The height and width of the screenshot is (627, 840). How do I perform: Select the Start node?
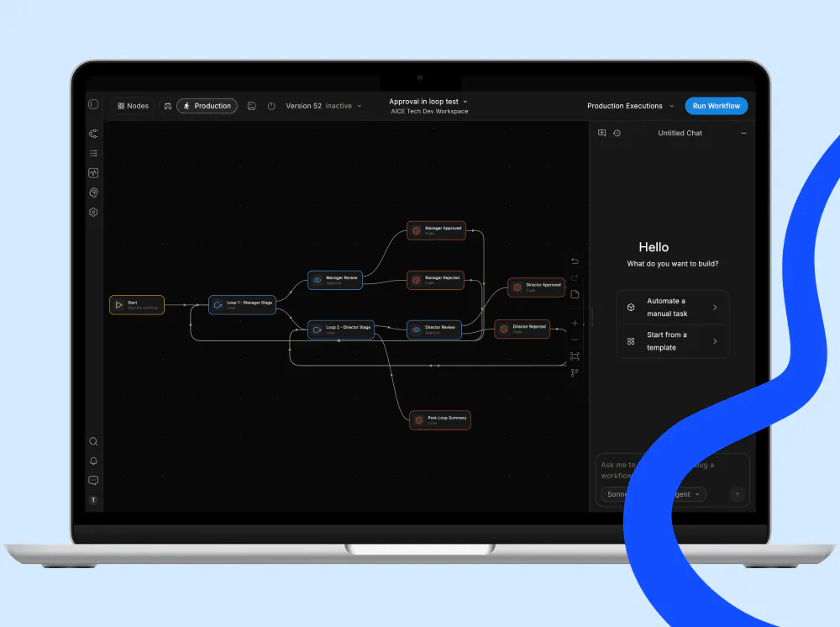(137, 305)
